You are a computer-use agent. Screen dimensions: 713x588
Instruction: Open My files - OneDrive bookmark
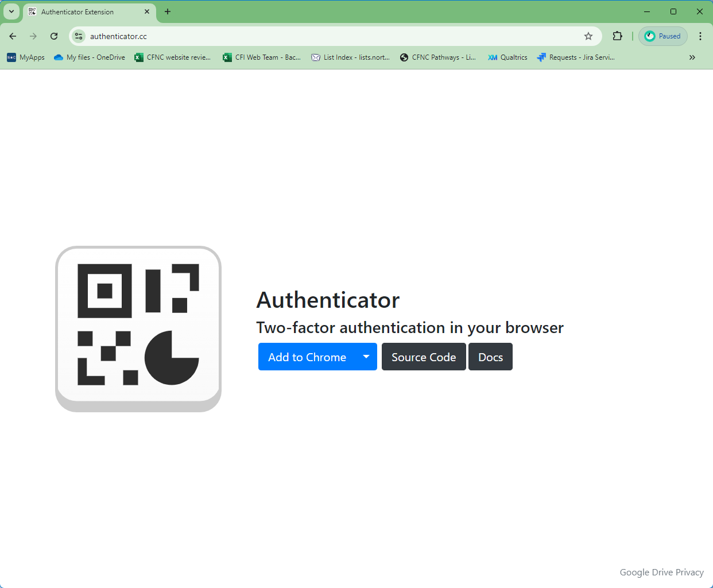point(89,57)
